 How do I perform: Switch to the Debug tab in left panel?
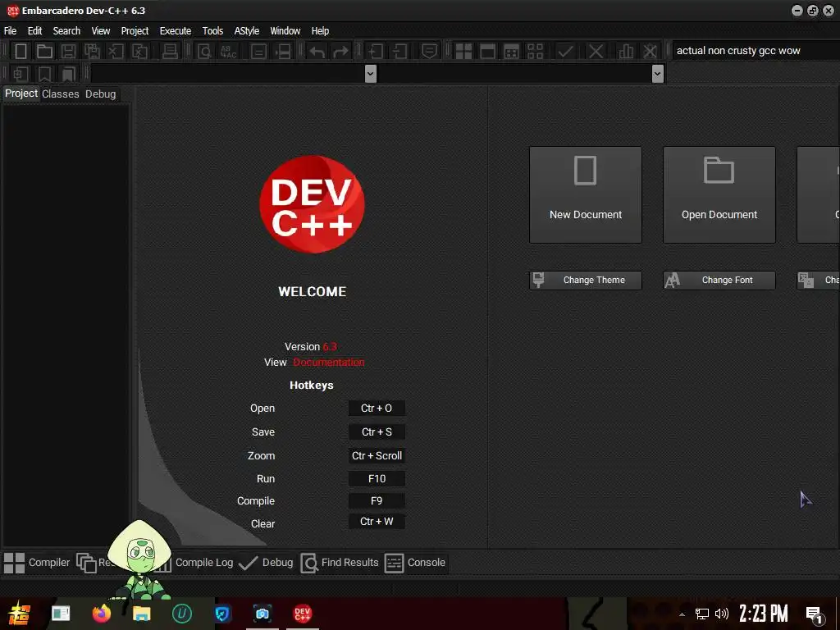pos(101,94)
